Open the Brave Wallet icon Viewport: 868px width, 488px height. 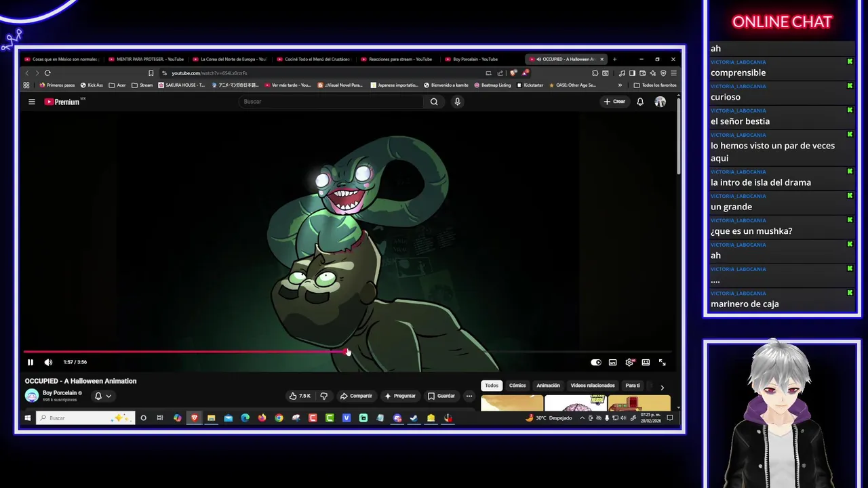pos(642,73)
